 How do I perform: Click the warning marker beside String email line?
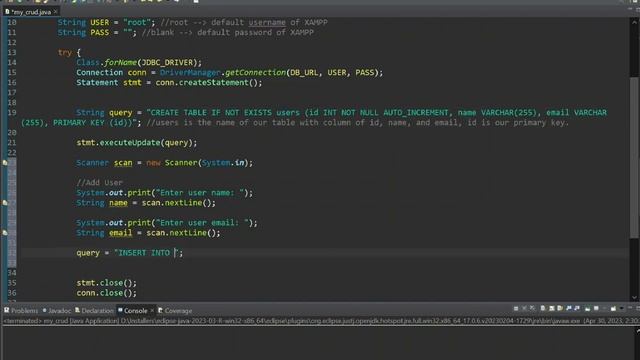tap(5, 233)
